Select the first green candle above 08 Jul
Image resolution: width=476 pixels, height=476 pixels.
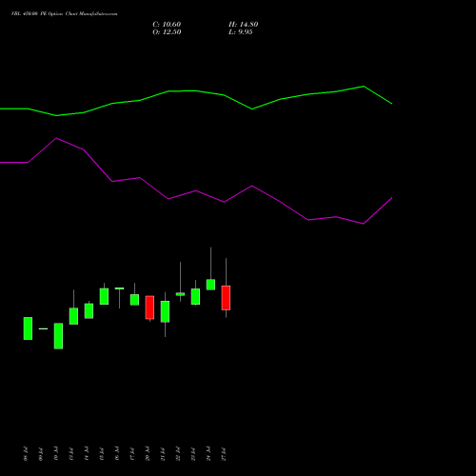(28, 328)
